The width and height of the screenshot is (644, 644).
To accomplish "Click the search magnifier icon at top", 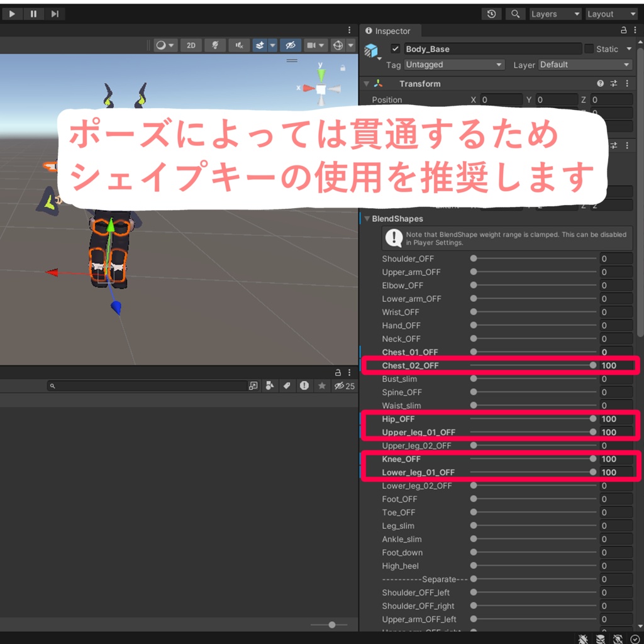I will (515, 14).
